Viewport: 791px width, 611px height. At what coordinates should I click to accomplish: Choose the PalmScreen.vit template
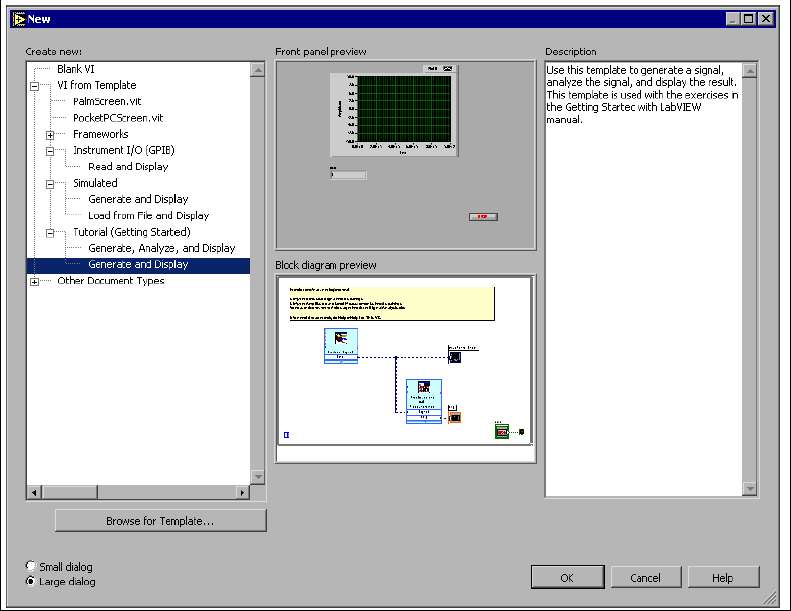coord(107,101)
